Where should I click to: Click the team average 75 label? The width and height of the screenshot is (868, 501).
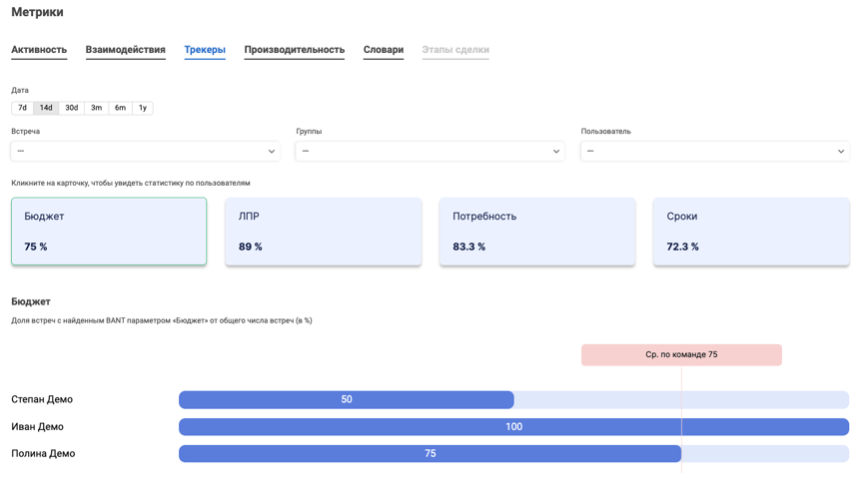click(681, 355)
